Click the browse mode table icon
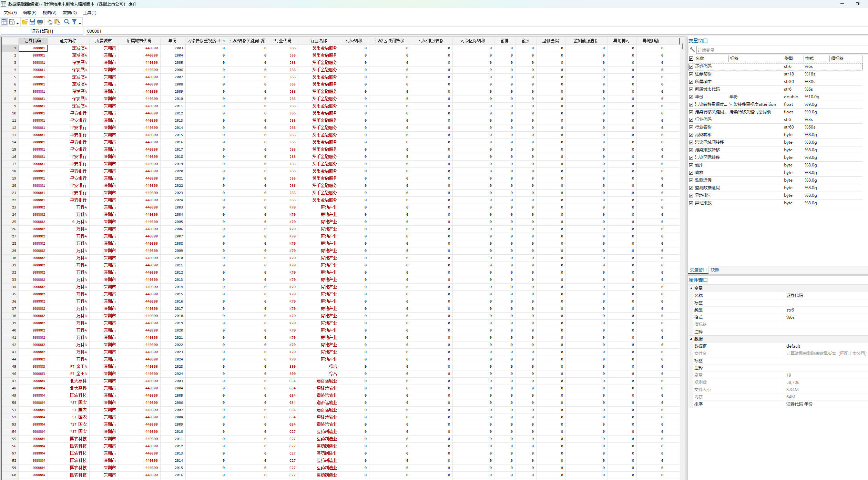 point(12,22)
